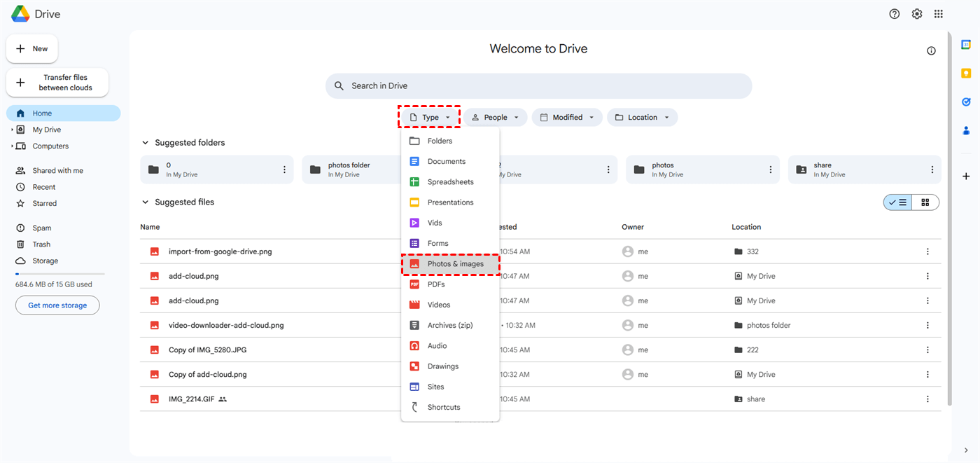980x463 pixels.
Task: Click the view details info icon
Action: [931, 50]
